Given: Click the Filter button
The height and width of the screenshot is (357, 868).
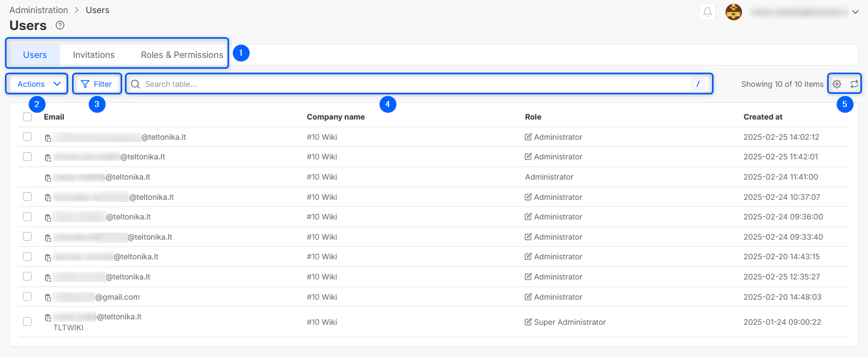Looking at the screenshot, I should 97,84.
